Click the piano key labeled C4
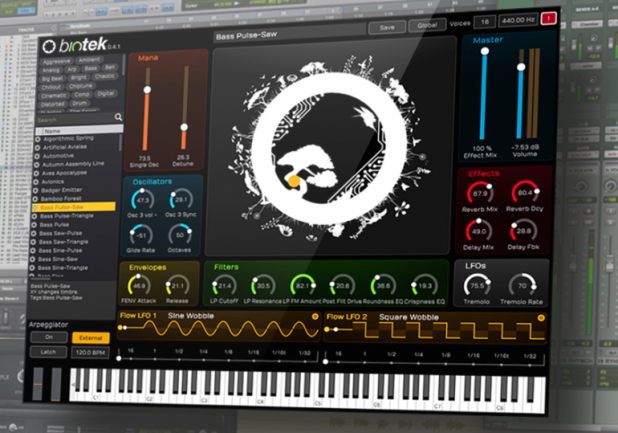This screenshot has height=433, width=618. coord(261,389)
